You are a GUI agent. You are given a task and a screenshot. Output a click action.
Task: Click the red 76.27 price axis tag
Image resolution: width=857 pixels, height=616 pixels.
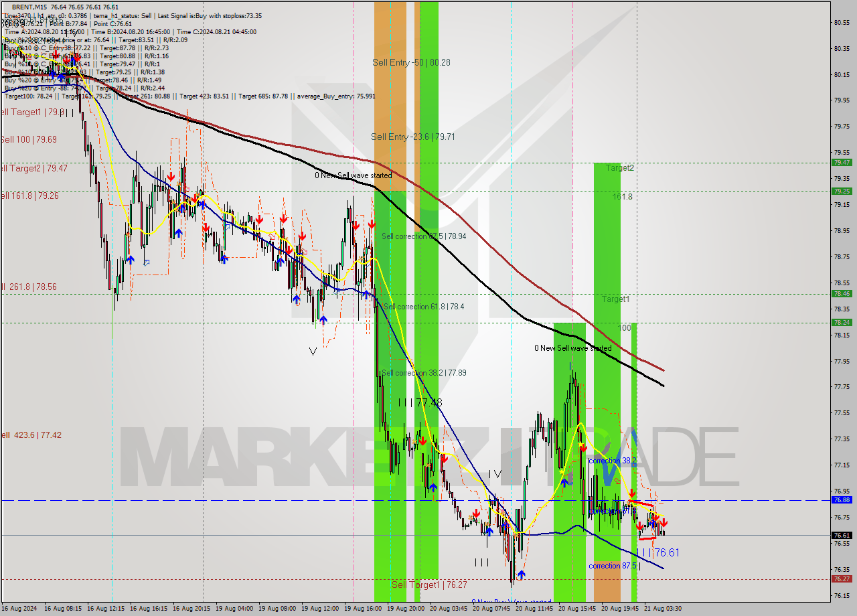(x=842, y=579)
